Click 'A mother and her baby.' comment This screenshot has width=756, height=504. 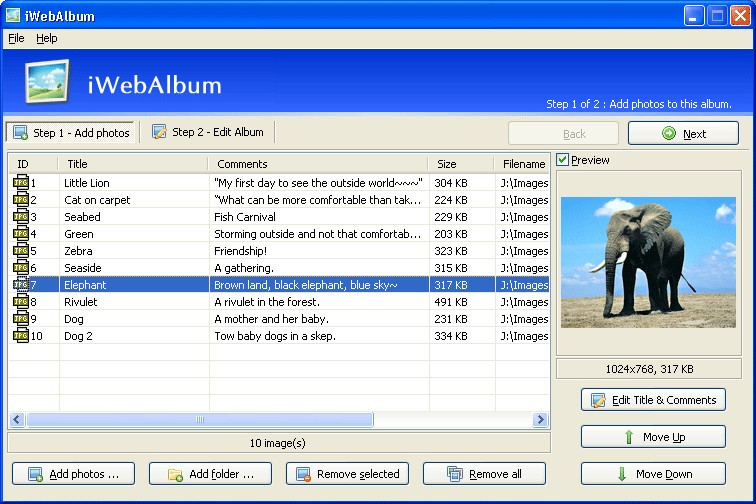(x=271, y=319)
